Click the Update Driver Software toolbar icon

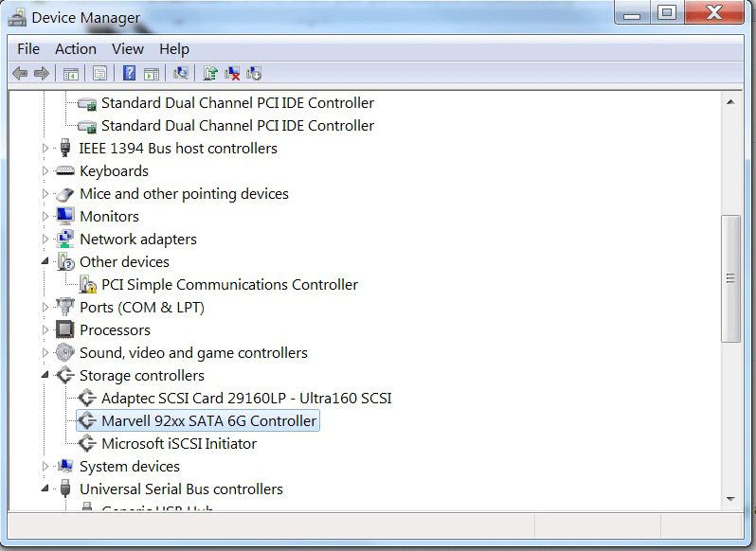coord(210,73)
